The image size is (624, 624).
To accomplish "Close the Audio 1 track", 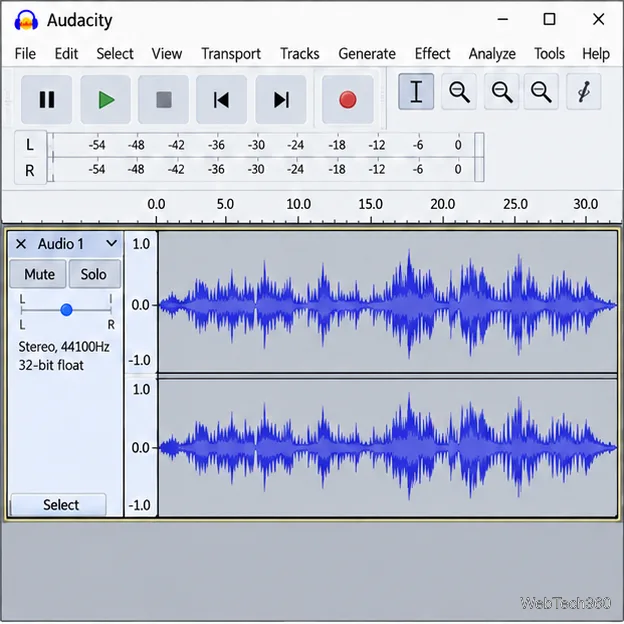I will tap(21, 244).
